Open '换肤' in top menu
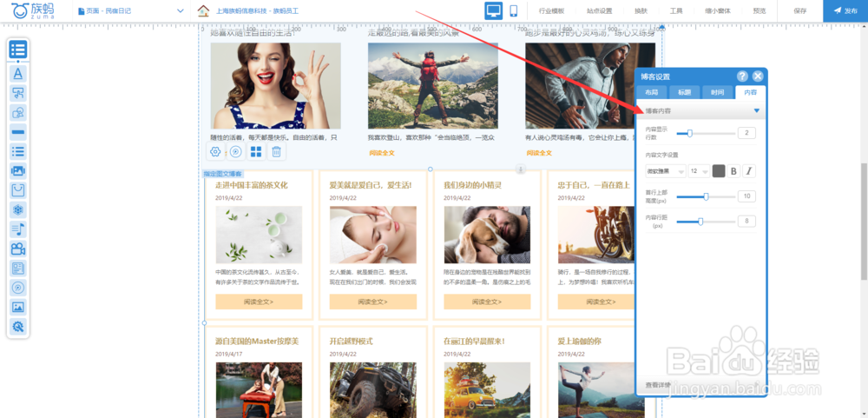 [x=641, y=10]
